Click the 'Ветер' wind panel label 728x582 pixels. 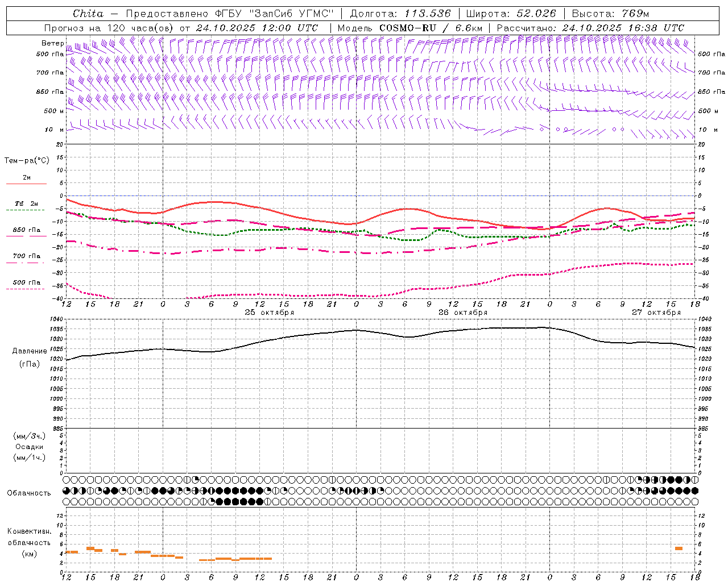[x=52, y=43]
